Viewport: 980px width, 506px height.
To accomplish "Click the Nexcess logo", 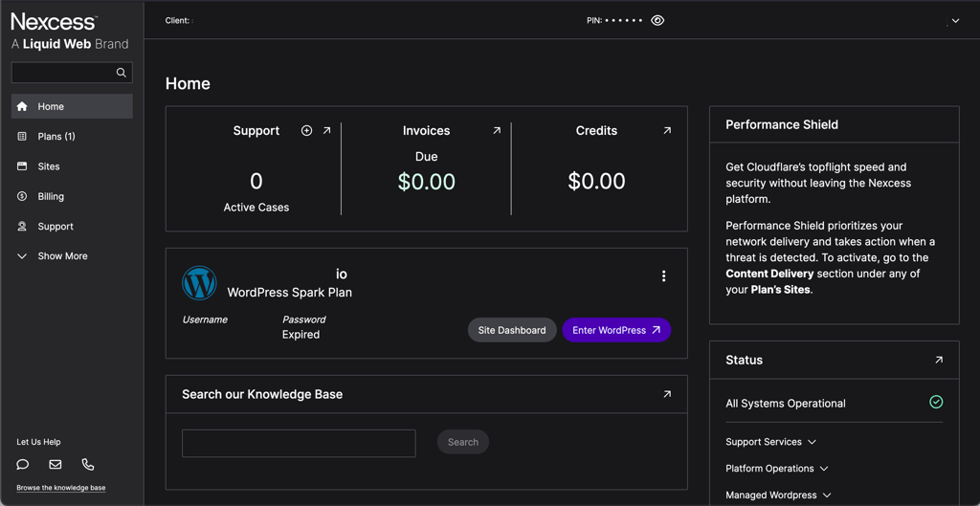I will 54,23.
